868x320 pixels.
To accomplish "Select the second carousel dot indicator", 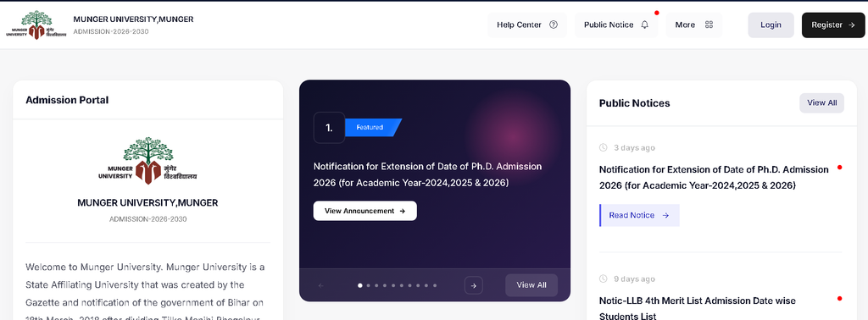I will (x=369, y=285).
